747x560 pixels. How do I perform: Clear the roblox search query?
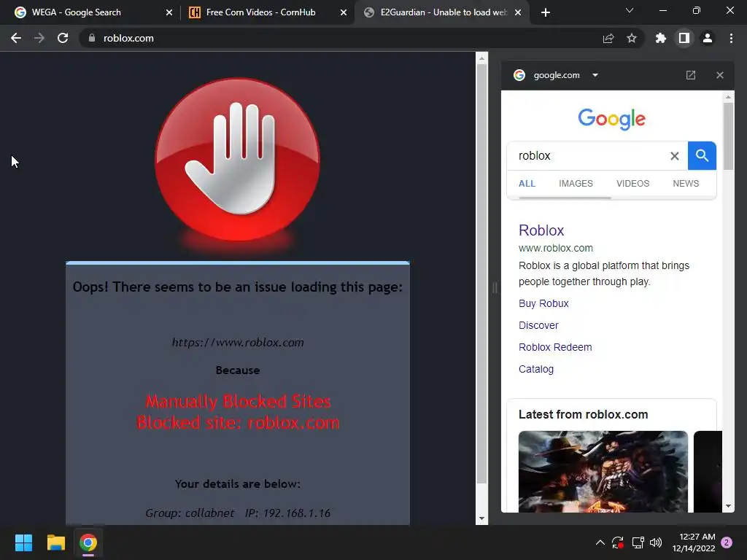click(x=675, y=156)
